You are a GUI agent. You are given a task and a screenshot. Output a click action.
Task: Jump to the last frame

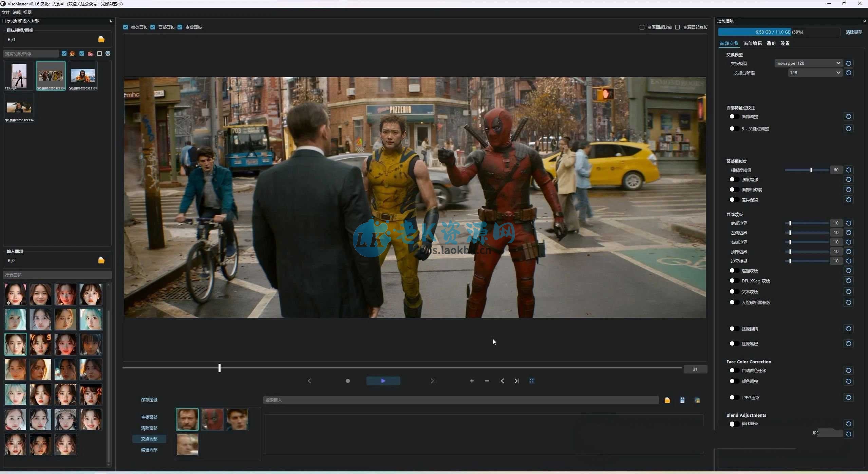tap(432, 381)
